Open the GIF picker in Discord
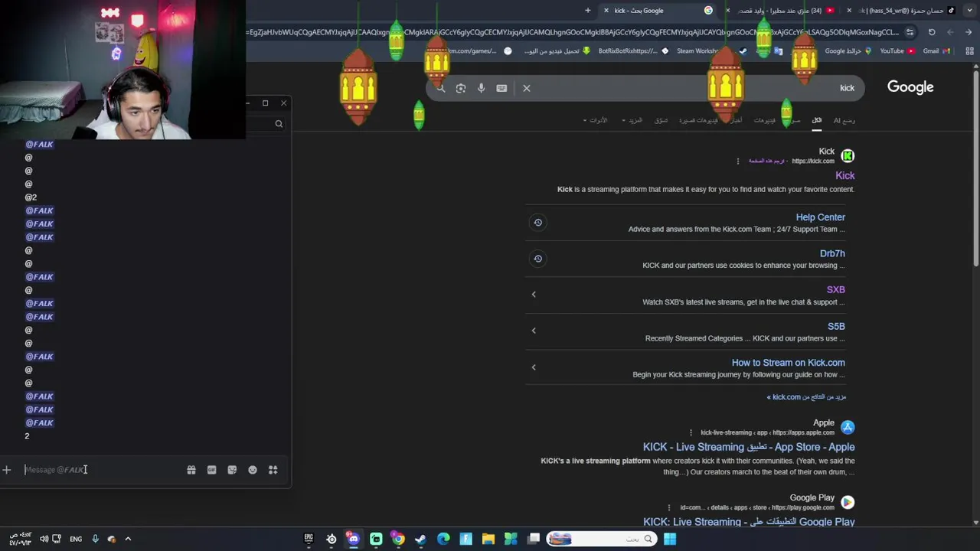 click(212, 470)
